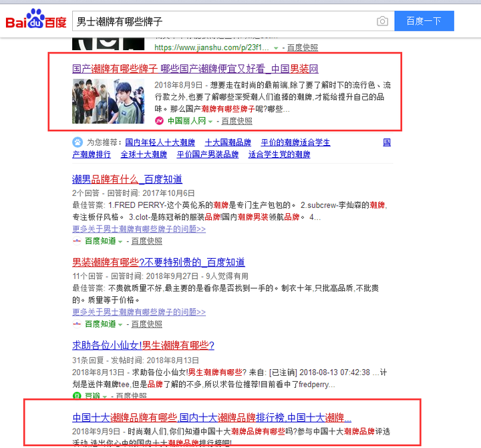Open 中国丽人网 source link
Viewport: 481px width, 448px height.
coord(186,121)
